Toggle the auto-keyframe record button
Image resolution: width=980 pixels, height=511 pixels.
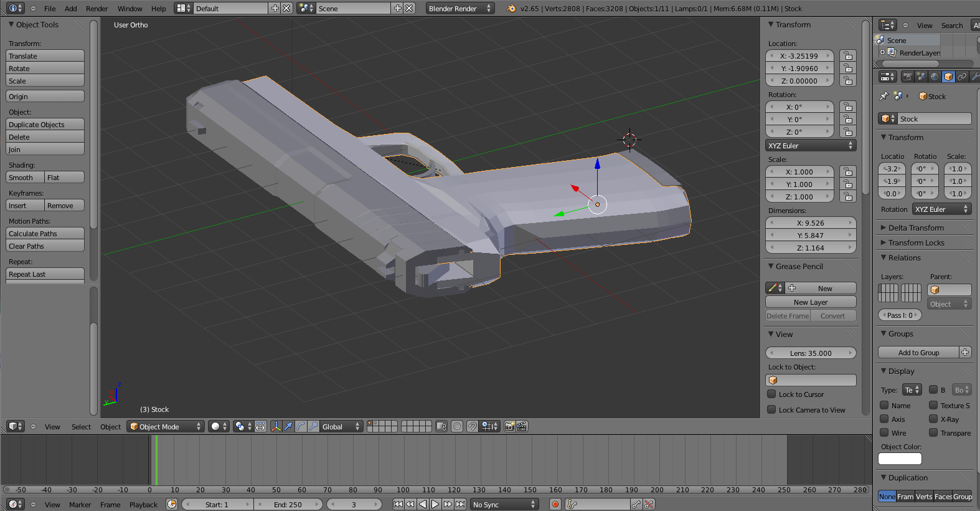(x=555, y=504)
